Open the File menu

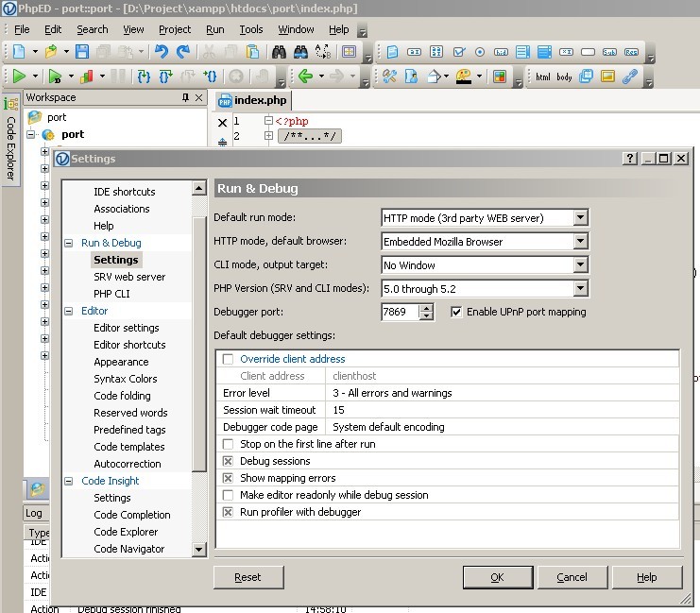click(22, 29)
